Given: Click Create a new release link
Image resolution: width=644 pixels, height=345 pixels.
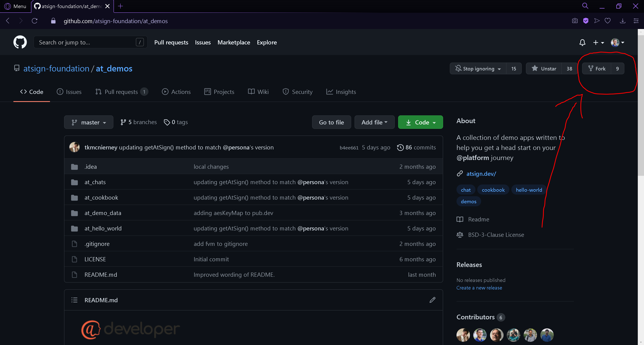Looking at the screenshot, I should (x=479, y=288).
